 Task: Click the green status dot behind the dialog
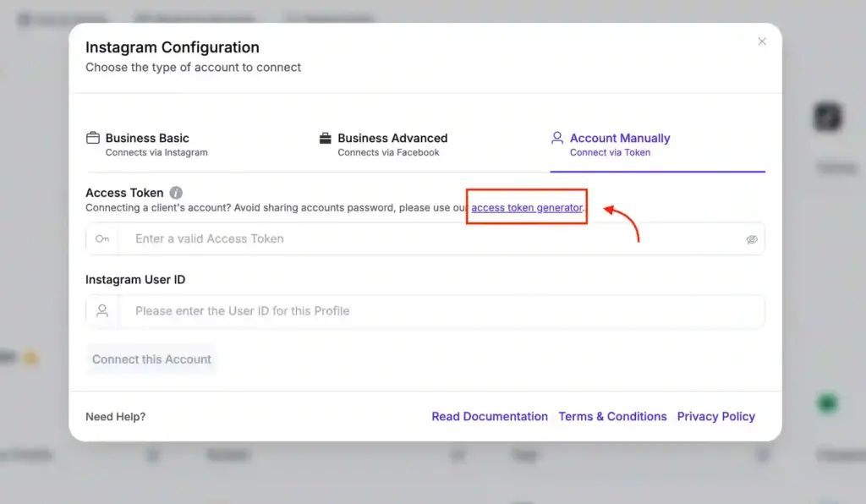(x=826, y=403)
